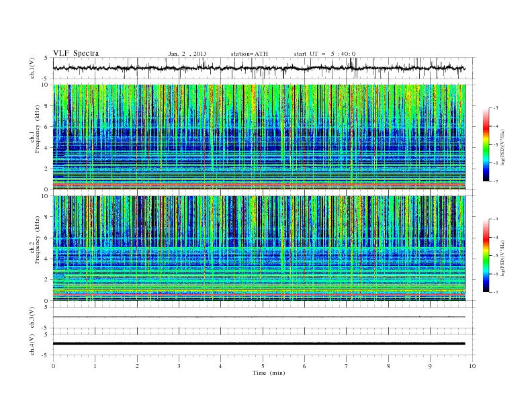Click time axis tick label "10"
The width and height of the screenshot is (532, 411).
click(472, 366)
